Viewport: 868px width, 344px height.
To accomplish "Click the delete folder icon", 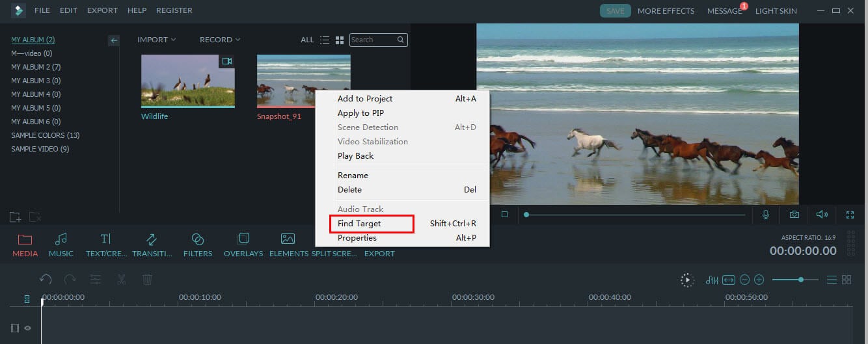I will coord(35,217).
